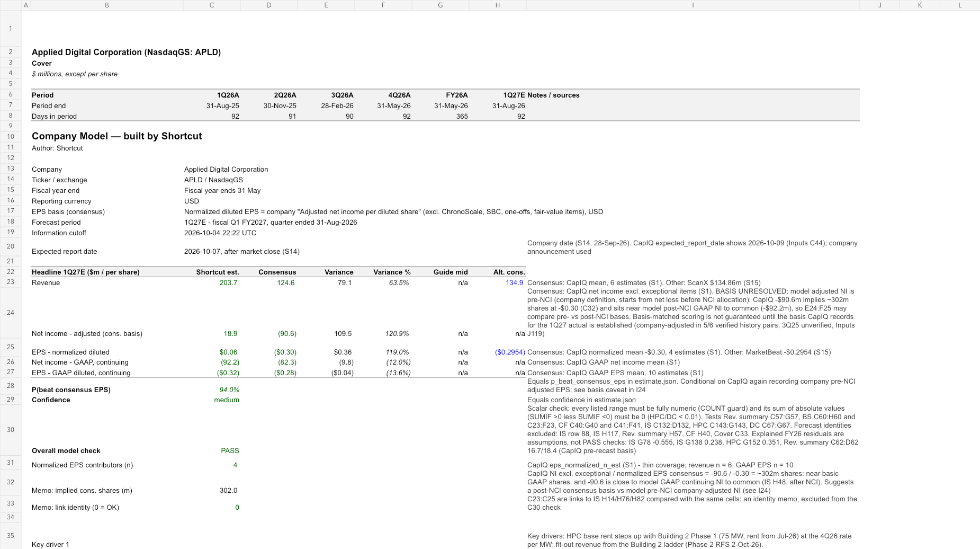This screenshot has height=549, width=980.
Task: Click the 'Headline 1Q27E ($m / per share)' header
Action: click(86, 272)
